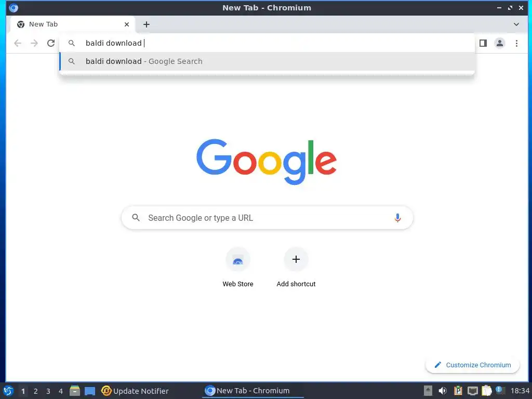Screen dimensions: 532x399
Task: Select the New Tab tab
Action: [x=73, y=24]
